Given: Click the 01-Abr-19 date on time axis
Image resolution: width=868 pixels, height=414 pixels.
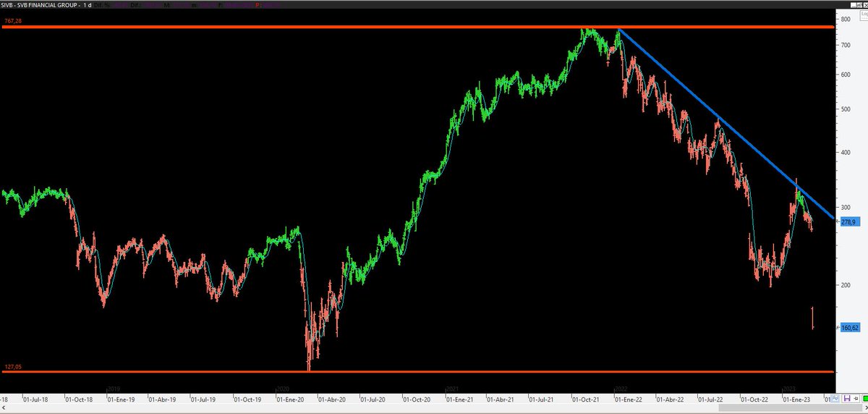Looking at the screenshot, I should [x=163, y=398].
